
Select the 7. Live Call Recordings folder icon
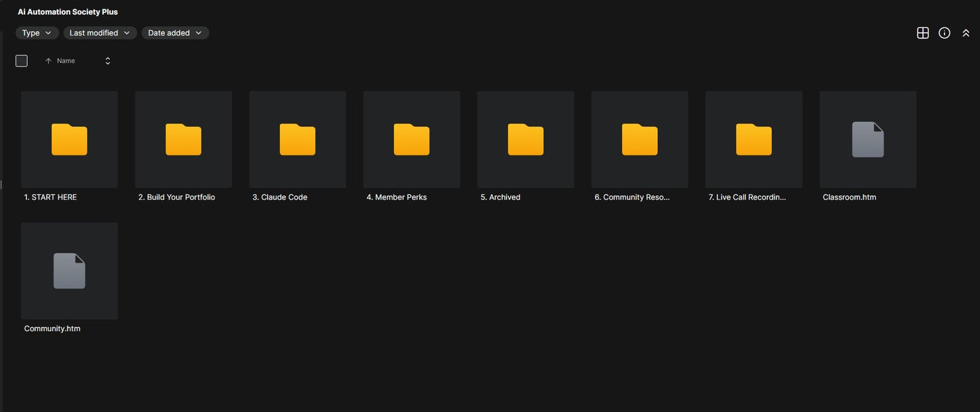click(x=754, y=139)
